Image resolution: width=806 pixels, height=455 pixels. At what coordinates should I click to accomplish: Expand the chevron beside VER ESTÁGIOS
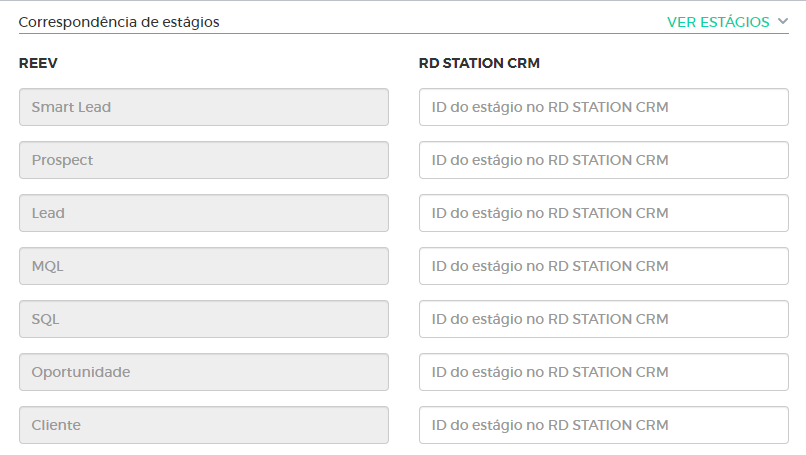782,21
